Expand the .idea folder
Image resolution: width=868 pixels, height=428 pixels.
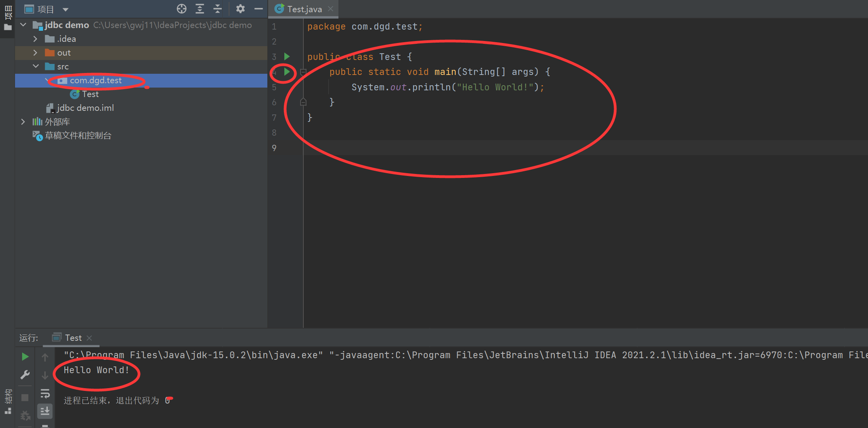[x=36, y=39]
